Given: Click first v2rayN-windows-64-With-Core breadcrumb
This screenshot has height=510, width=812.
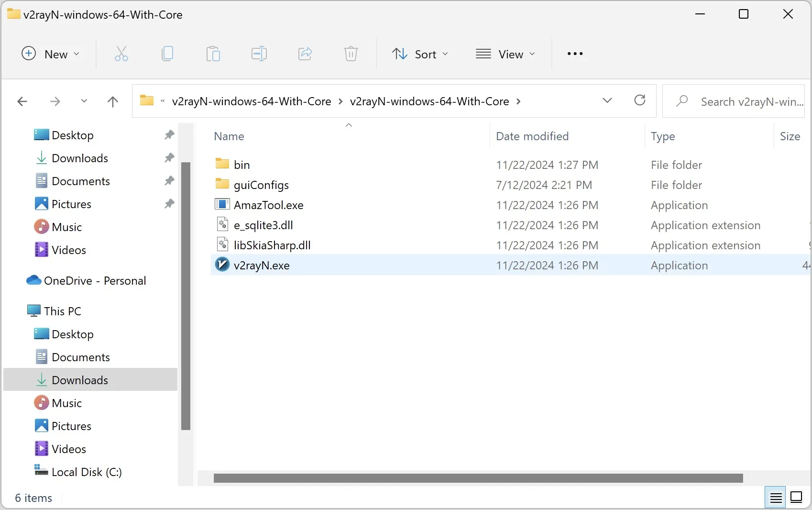Looking at the screenshot, I should coord(252,101).
